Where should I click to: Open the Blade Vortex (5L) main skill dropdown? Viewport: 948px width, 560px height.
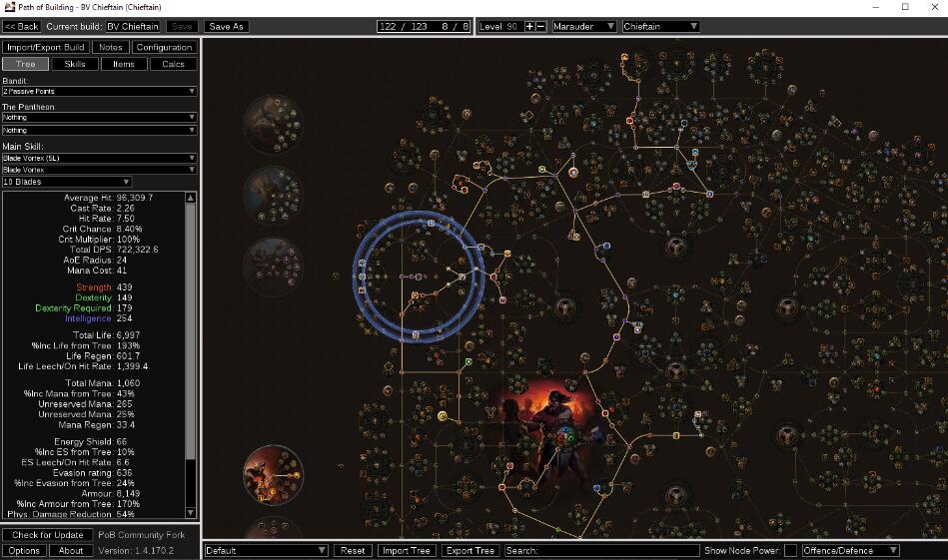(99, 158)
